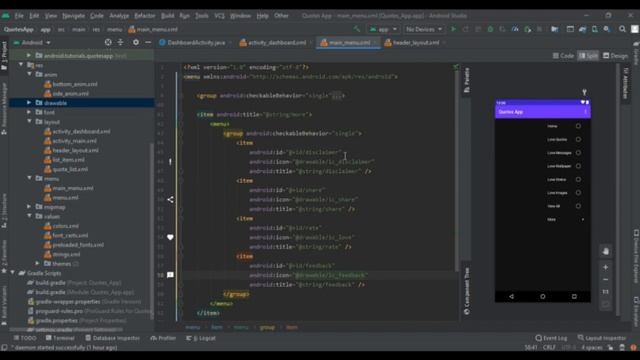Collapse the Gradle Scripts node

[x=13, y=273]
